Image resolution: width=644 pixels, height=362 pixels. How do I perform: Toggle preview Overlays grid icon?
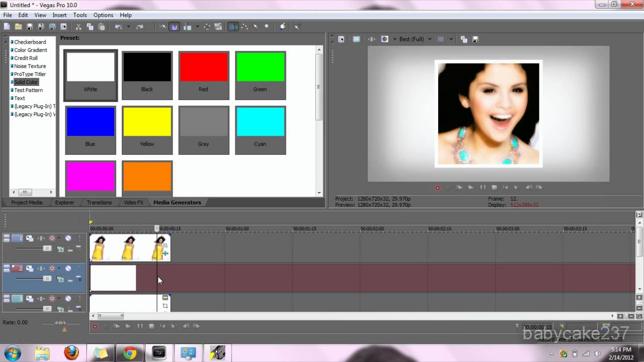click(x=441, y=39)
